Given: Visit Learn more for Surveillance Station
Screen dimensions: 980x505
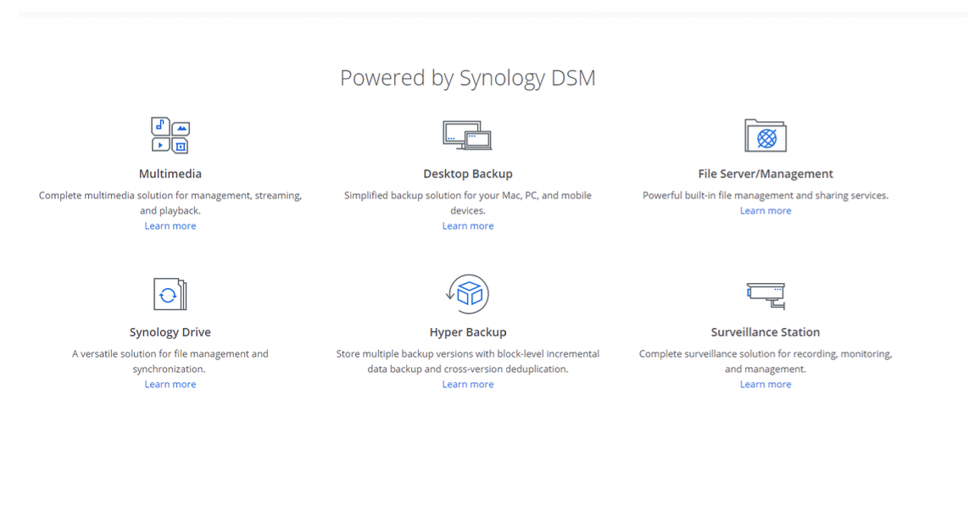Looking at the screenshot, I should coord(766,385).
